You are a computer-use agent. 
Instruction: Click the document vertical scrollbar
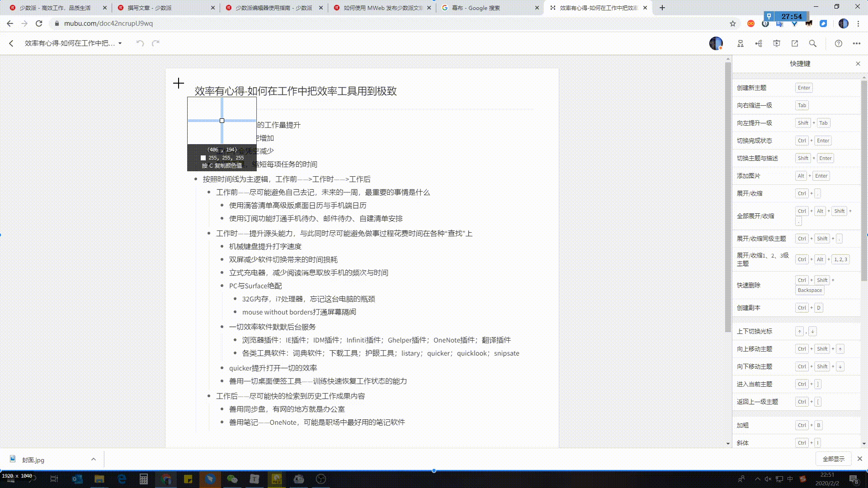pyautogui.click(x=728, y=197)
